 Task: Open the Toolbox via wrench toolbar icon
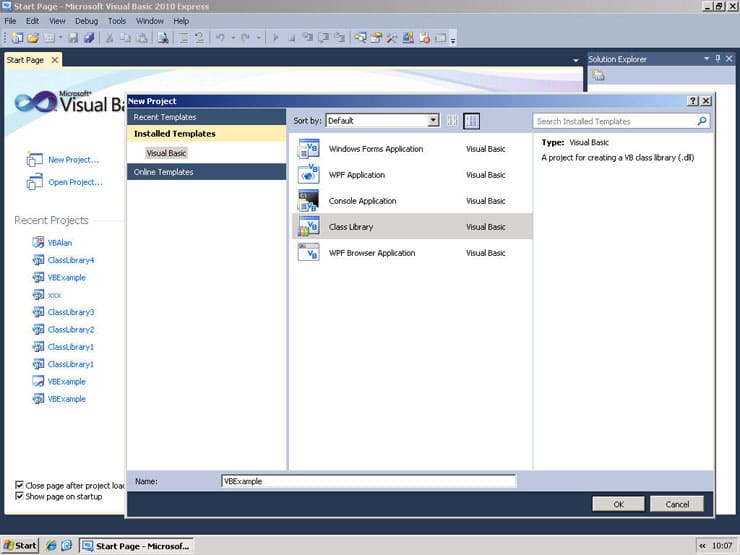[392, 38]
